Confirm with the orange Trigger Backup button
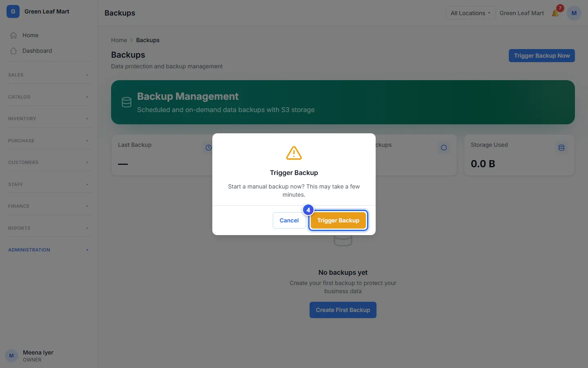588x368 pixels. click(338, 220)
